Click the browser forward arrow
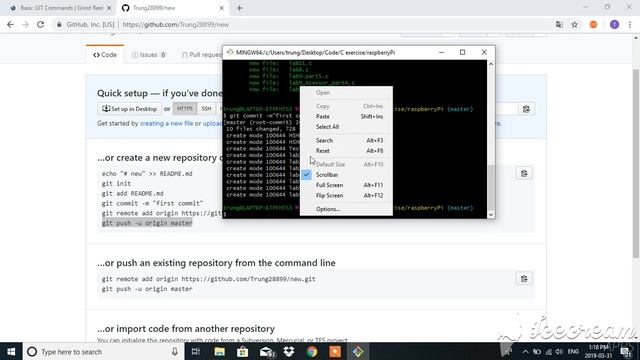The height and width of the screenshot is (360, 640). point(25,24)
